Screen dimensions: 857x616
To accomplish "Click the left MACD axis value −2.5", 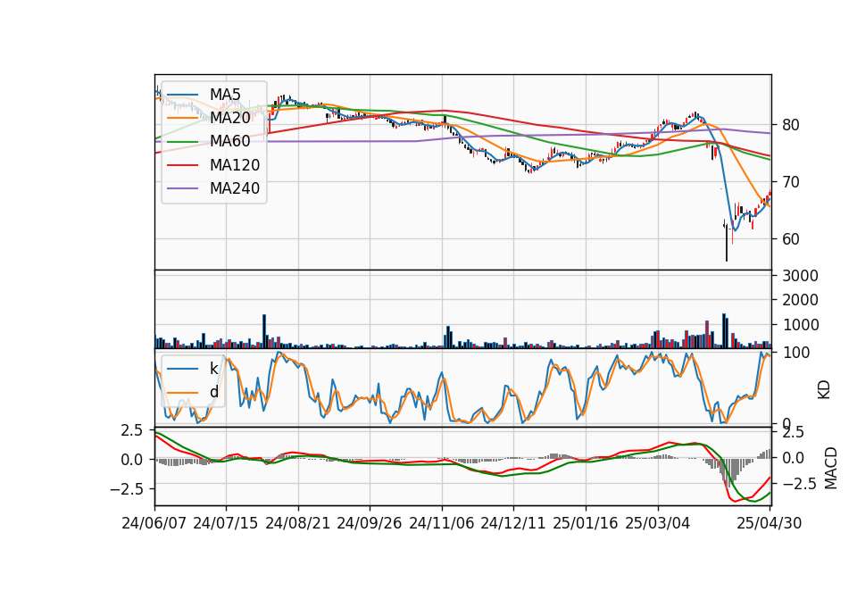I will click(x=126, y=488).
